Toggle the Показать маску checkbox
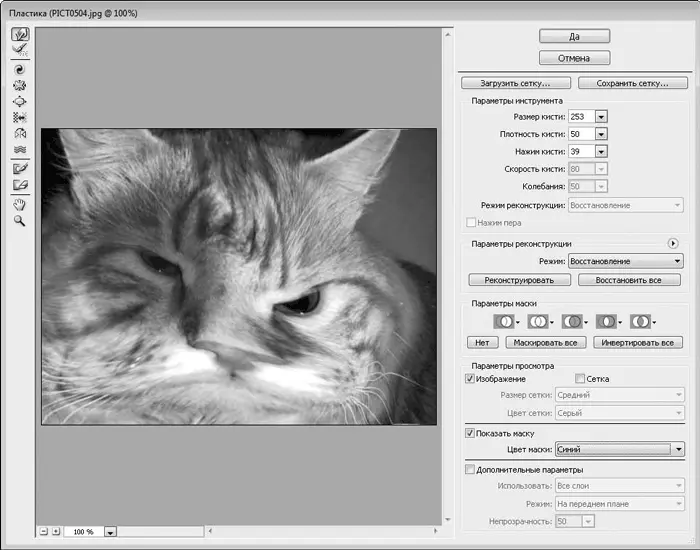Screen dimensions: 700x550 471,433
